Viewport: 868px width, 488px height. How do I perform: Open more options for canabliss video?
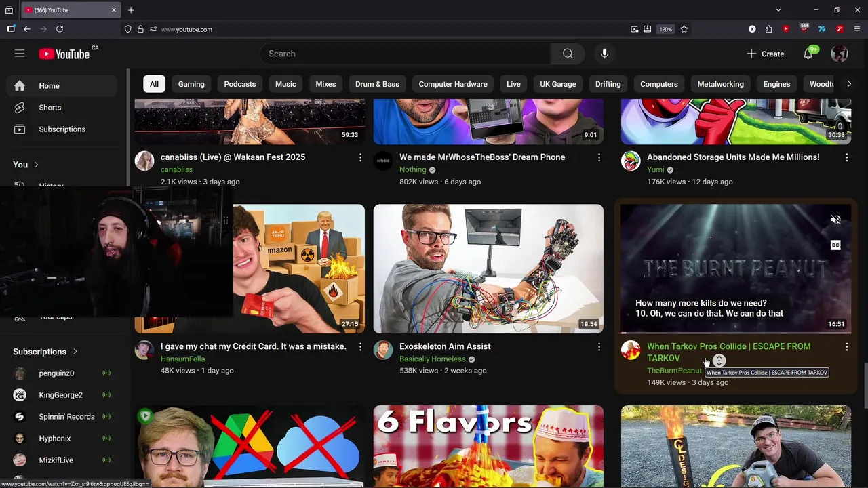(360, 157)
